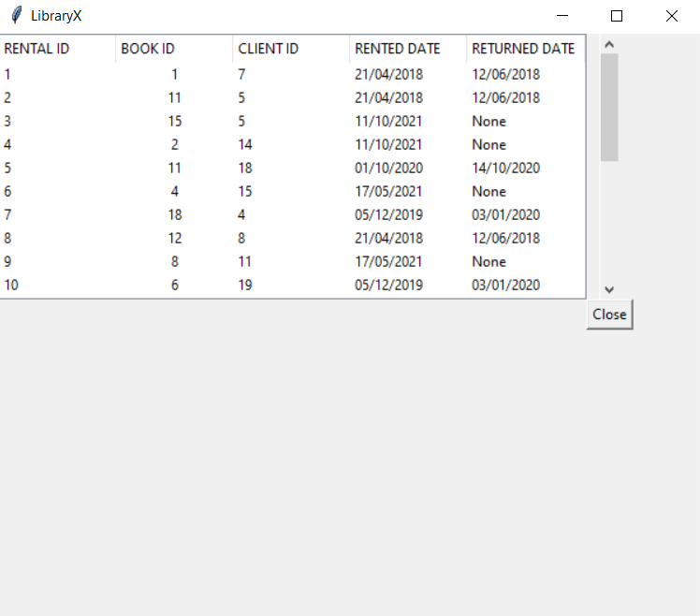Click client ID 7 in rental 1 row
The image size is (700, 616).
[x=241, y=74]
